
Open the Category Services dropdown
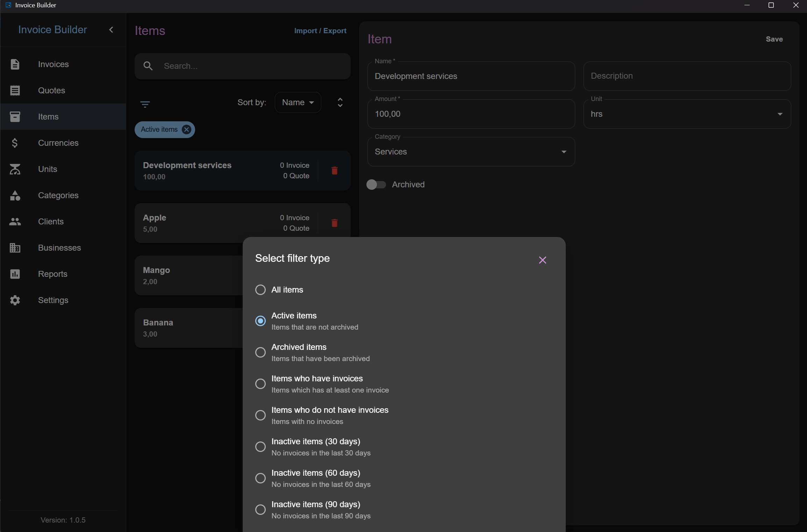pos(471,152)
